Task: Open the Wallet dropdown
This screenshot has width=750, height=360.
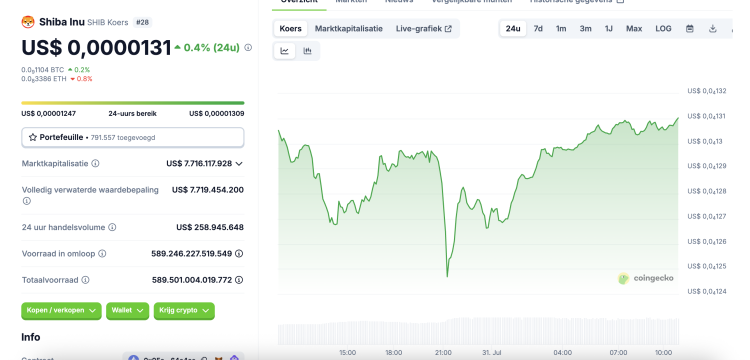Action: (x=127, y=311)
